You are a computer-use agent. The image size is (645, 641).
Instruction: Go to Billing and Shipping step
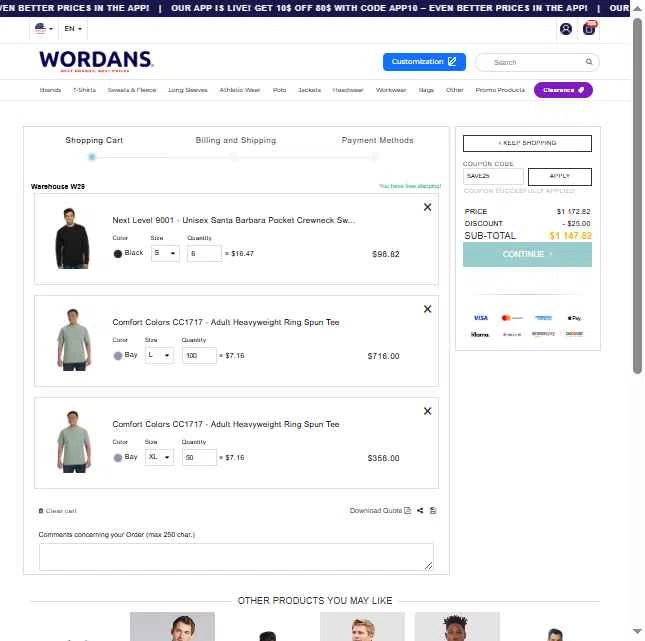[x=236, y=141]
